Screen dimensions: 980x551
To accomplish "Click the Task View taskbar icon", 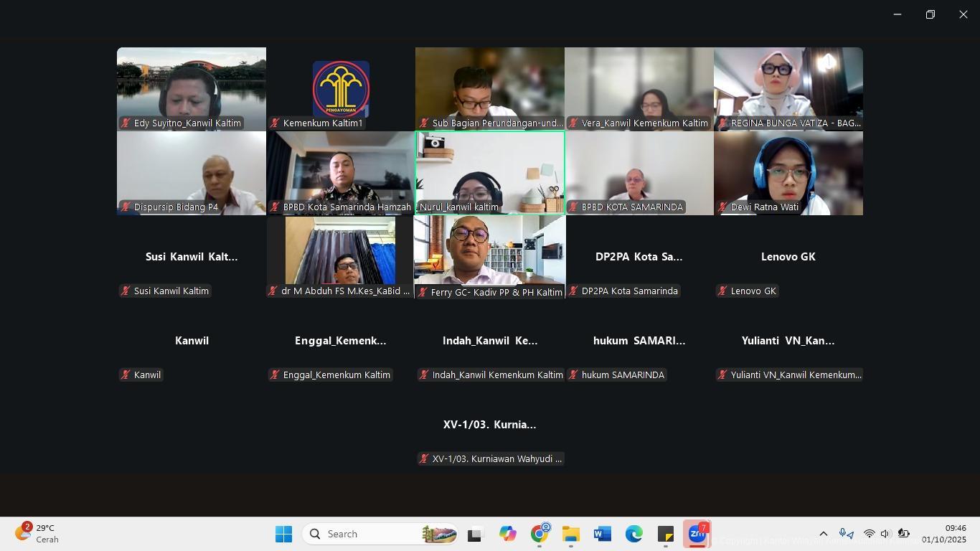I will [x=475, y=534].
